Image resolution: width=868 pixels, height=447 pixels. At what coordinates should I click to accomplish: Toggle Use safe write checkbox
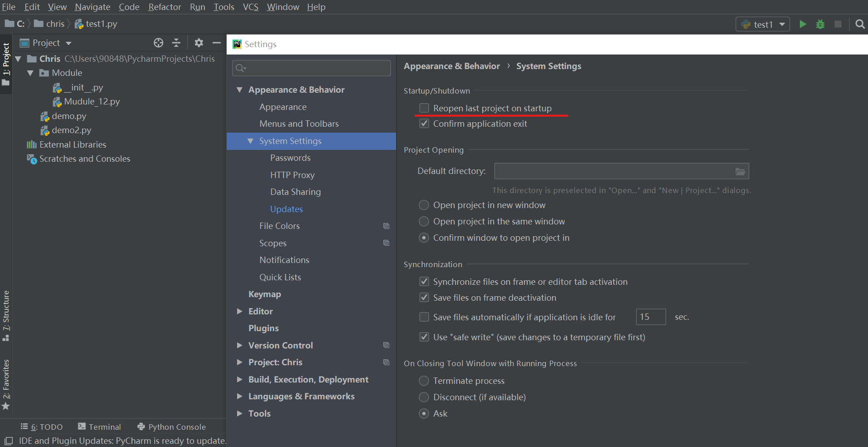[x=424, y=337]
